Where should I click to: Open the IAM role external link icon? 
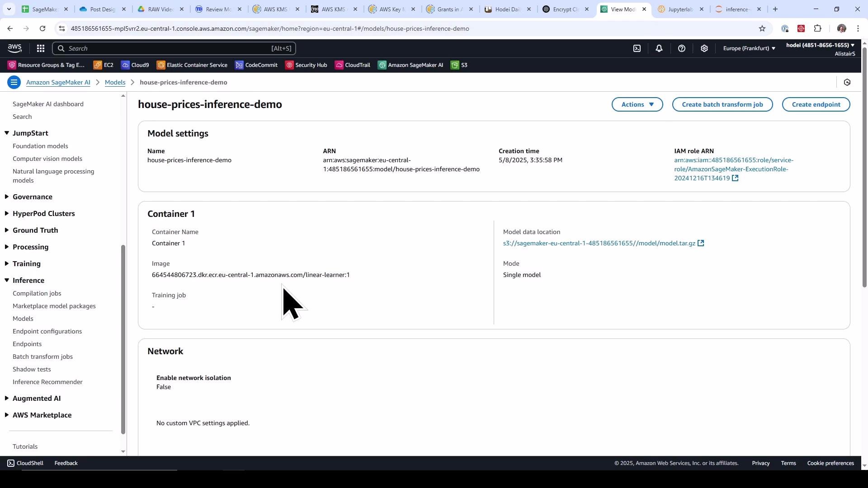click(735, 178)
